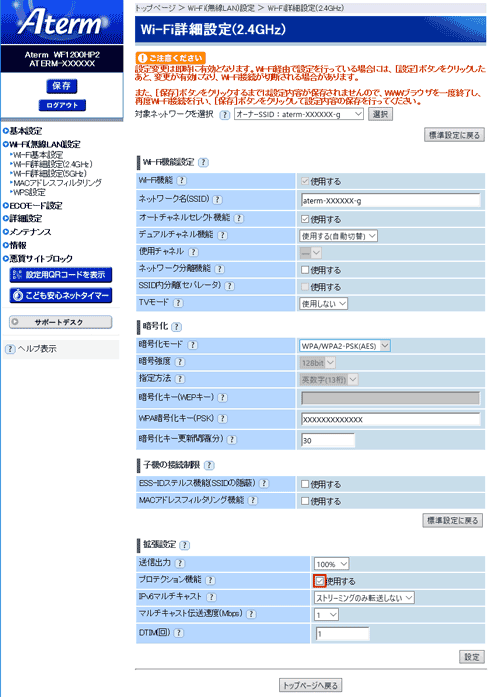Show help for ネットワーク分離機能
Screen dimensions: 500x697
tap(220, 269)
